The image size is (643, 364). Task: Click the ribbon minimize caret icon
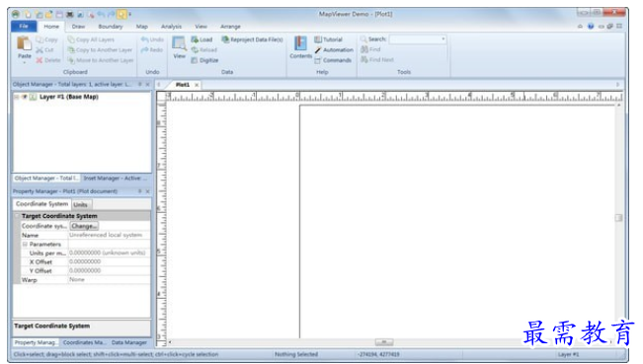click(580, 27)
